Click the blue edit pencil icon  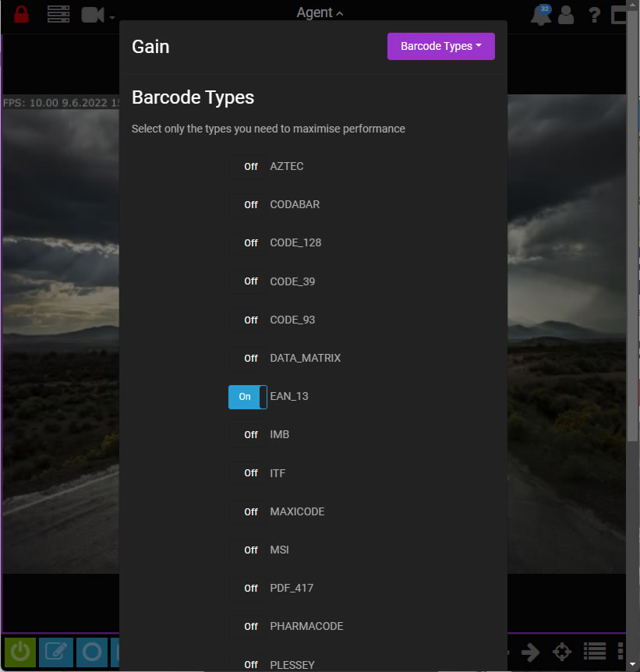point(56,652)
